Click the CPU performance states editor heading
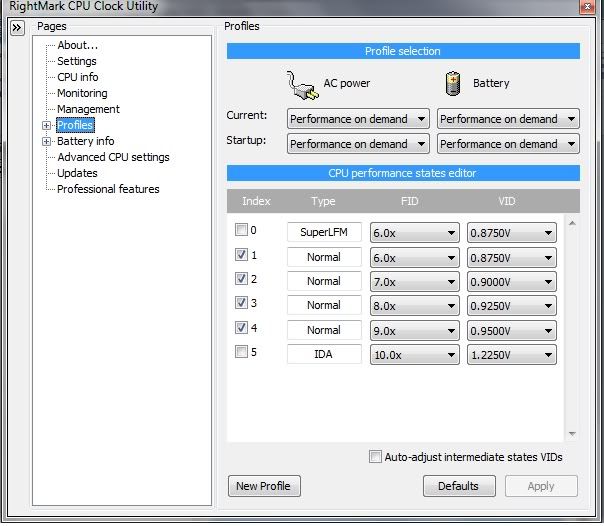The width and height of the screenshot is (604, 526). (x=403, y=173)
